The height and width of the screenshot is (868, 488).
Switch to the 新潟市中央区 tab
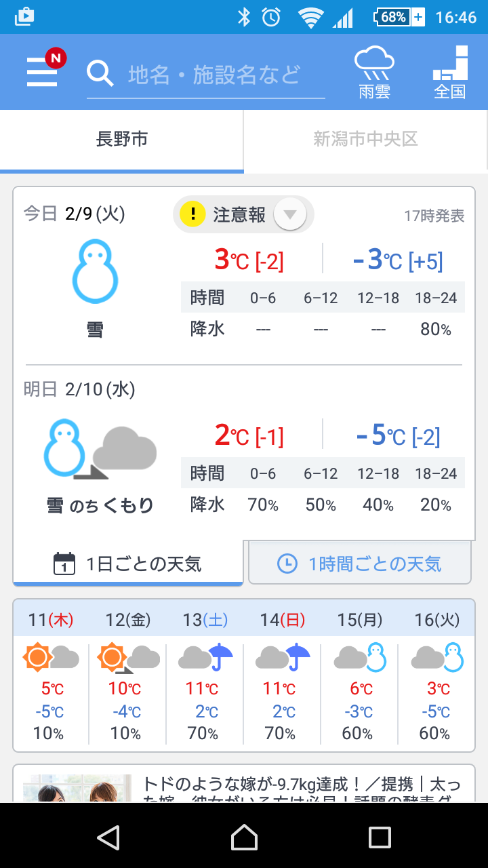(x=365, y=140)
